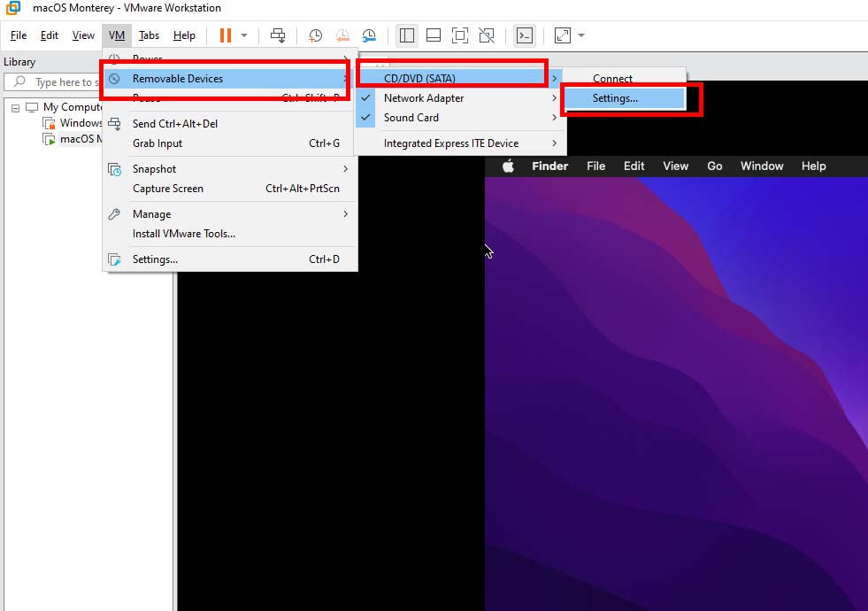Toggle the Network Adapter checkmark

pyautogui.click(x=366, y=98)
